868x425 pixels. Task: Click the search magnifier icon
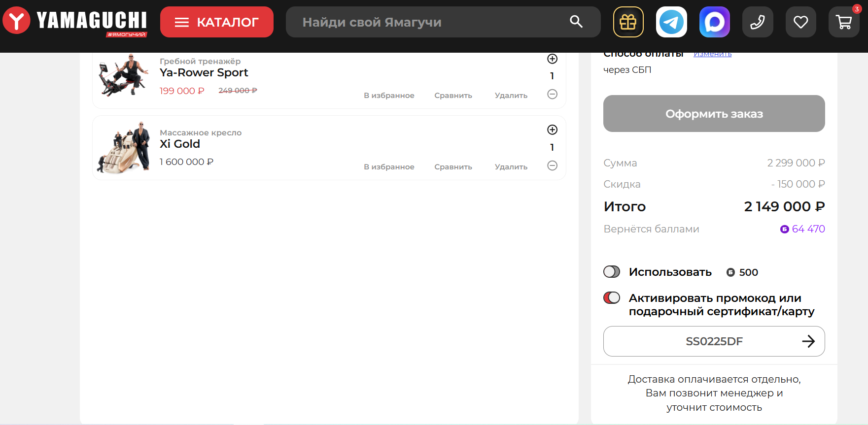click(x=576, y=22)
